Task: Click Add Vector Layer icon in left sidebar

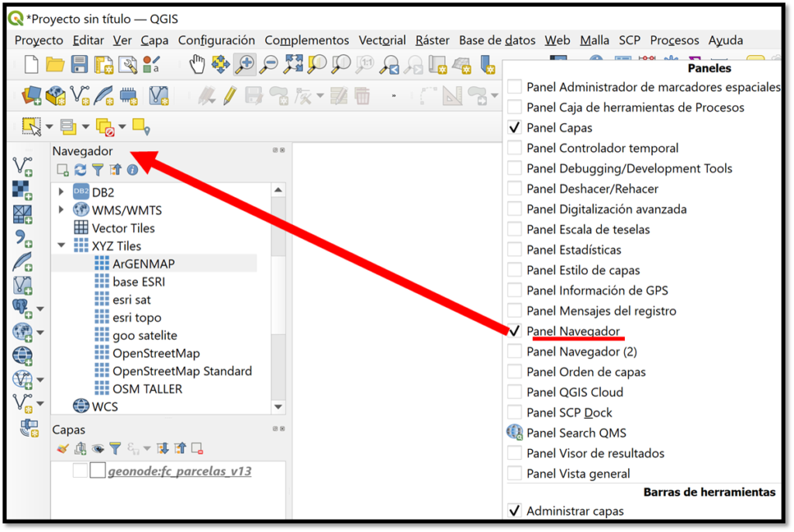Action: 22,166
